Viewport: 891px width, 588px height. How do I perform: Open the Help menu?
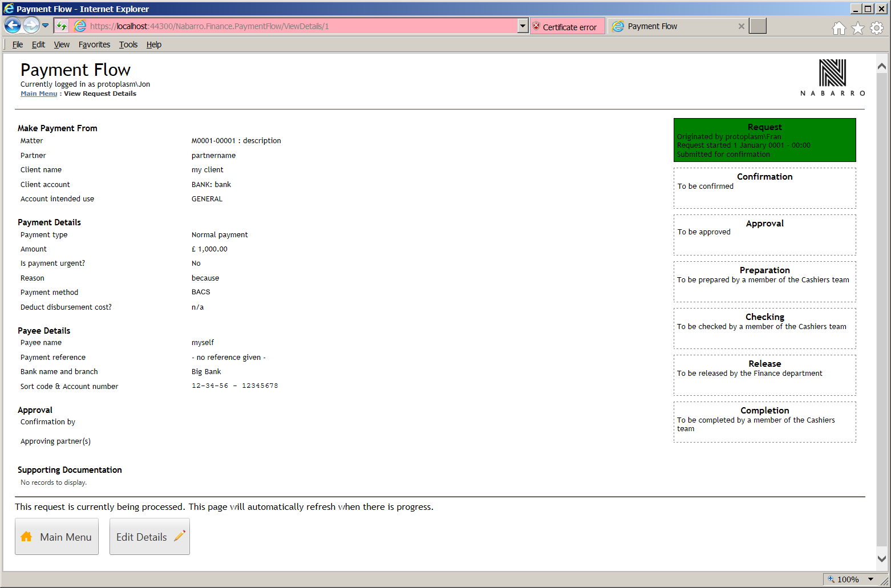[x=154, y=44]
